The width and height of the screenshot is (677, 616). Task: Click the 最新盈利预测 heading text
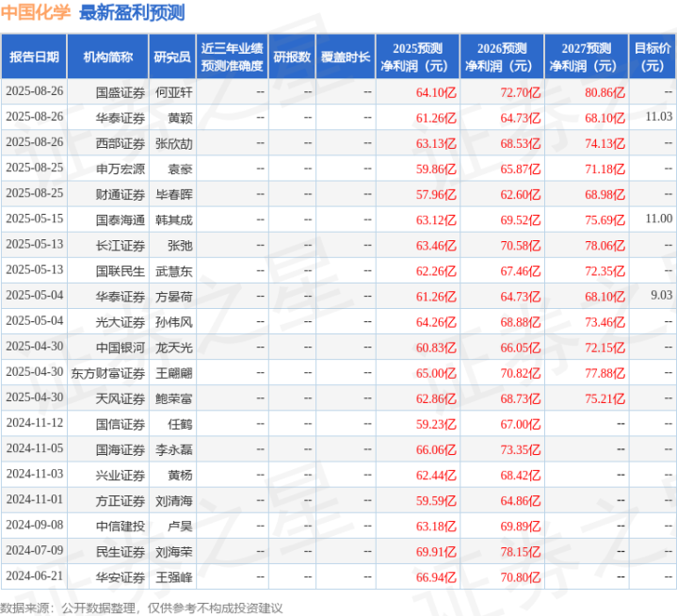132,13
